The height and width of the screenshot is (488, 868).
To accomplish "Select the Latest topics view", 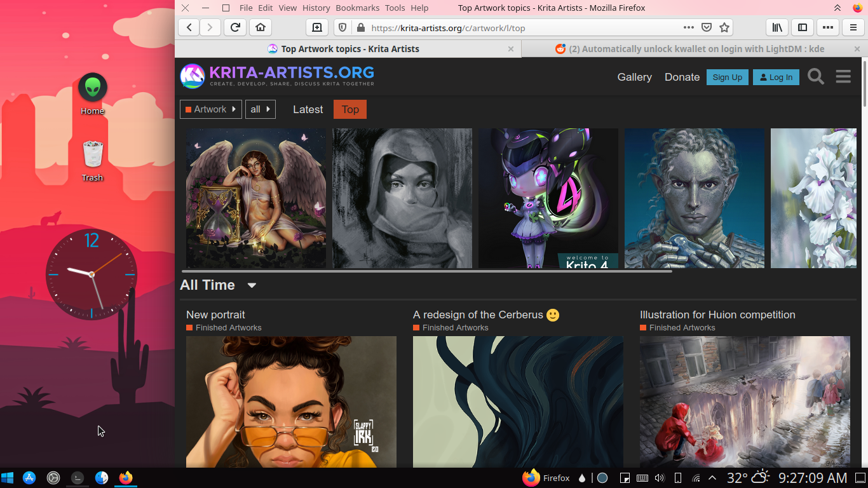I will tap(308, 109).
